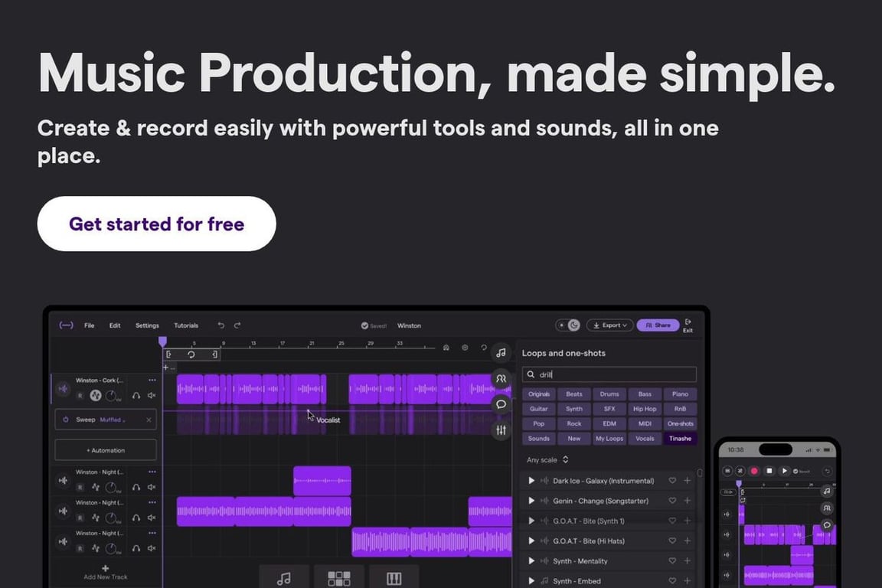This screenshot has height=588, width=882.
Task: Click the loop cycle icon below the ruler
Action: pos(191,354)
